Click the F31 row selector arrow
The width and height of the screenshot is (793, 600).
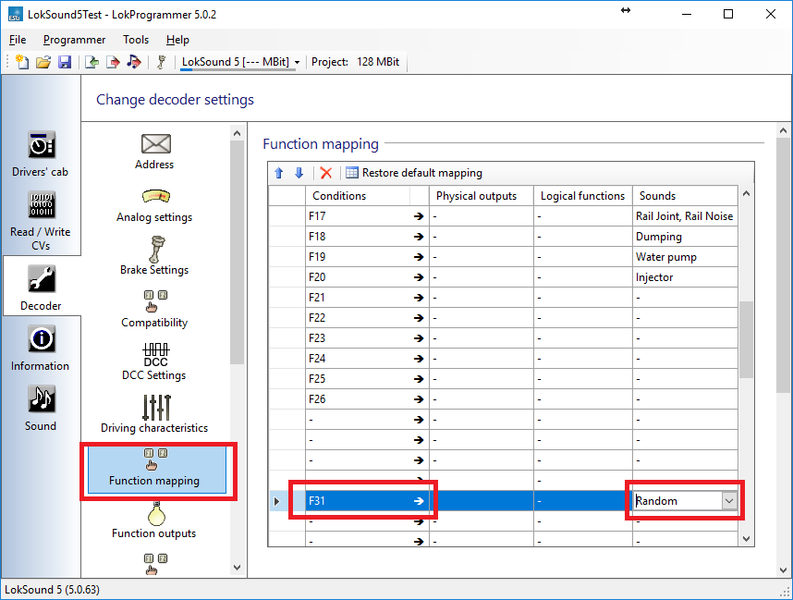pyautogui.click(x=277, y=501)
